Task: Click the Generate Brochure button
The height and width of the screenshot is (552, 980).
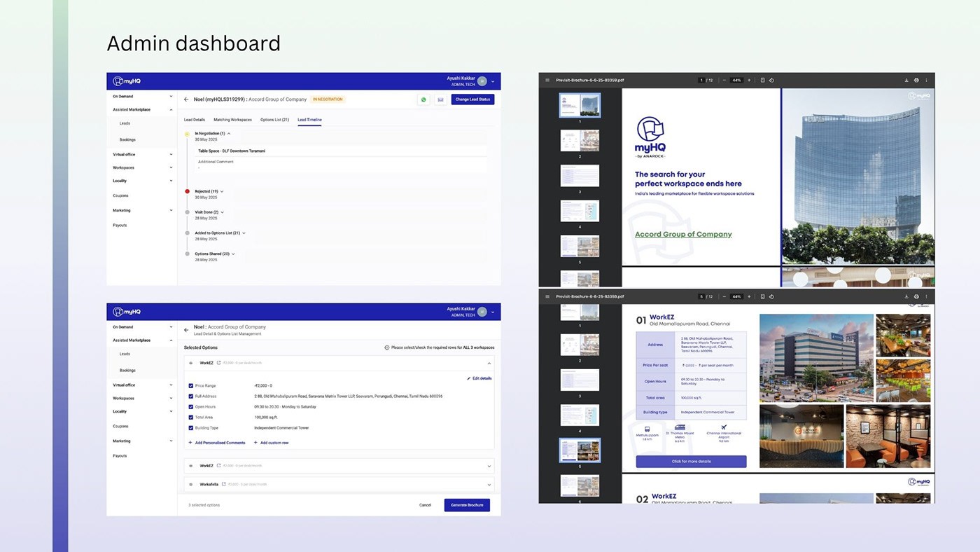Action: 467,505
